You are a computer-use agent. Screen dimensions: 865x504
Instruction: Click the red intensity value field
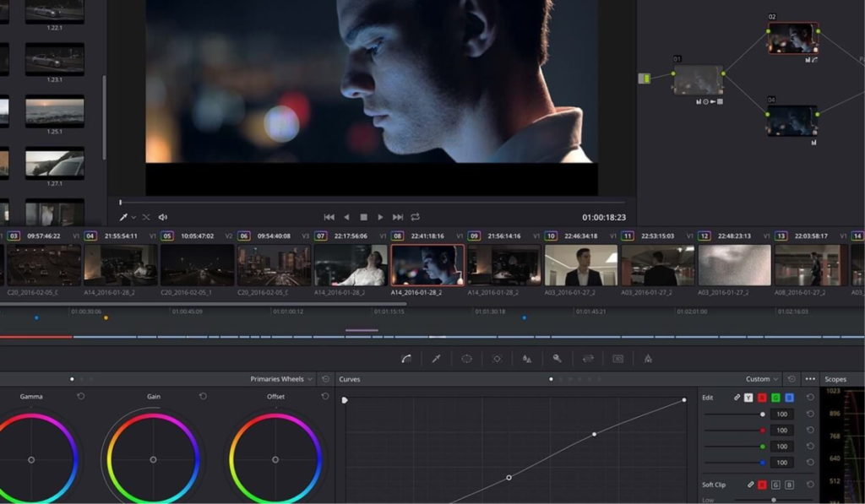[781, 430]
